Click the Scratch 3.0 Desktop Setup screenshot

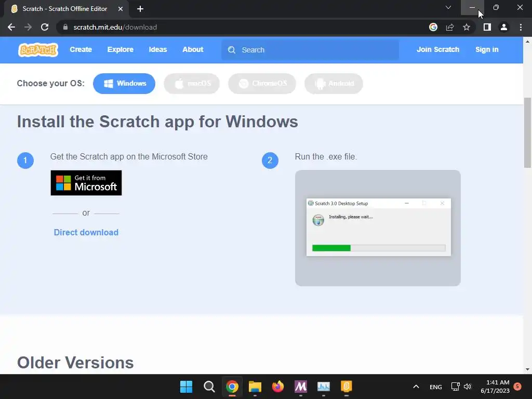378,227
